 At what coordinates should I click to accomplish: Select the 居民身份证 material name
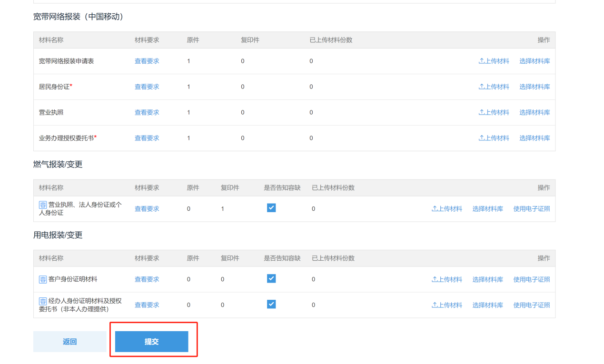click(54, 87)
